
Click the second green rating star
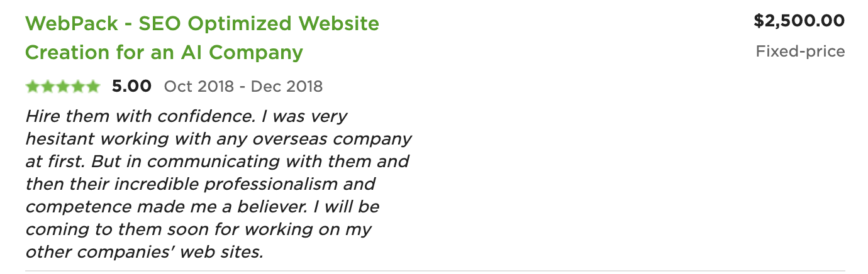(x=48, y=87)
